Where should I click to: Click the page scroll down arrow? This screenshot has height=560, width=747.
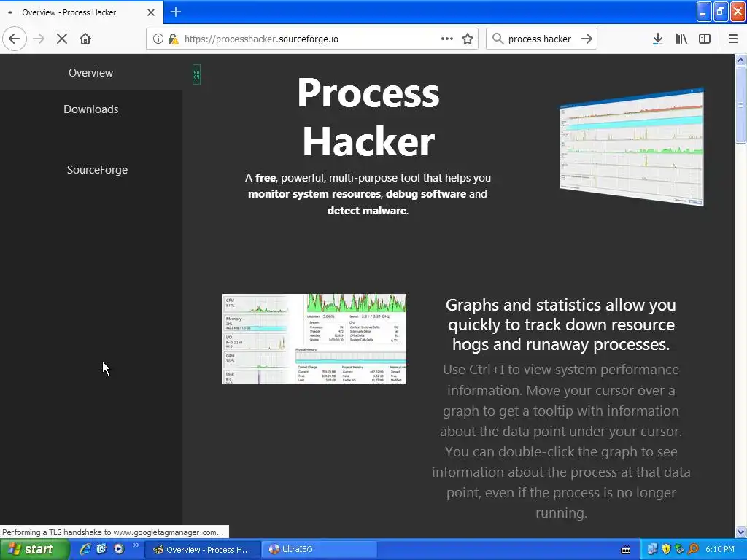click(740, 532)
